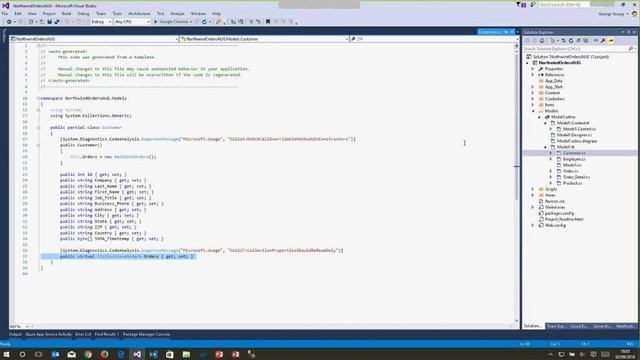The image size is (640, 360).
Task: Select Web.config in Solution Explorer
Action: point(555,225)
